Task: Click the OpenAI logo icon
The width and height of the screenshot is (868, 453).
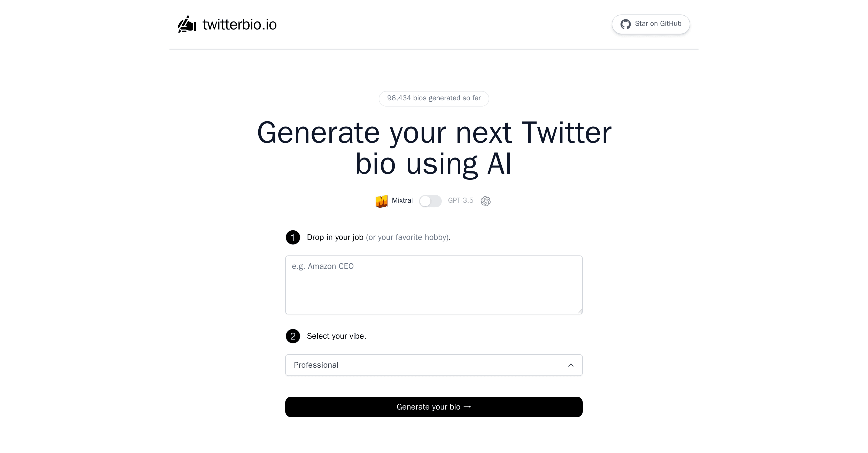Action: pos(486,201)
